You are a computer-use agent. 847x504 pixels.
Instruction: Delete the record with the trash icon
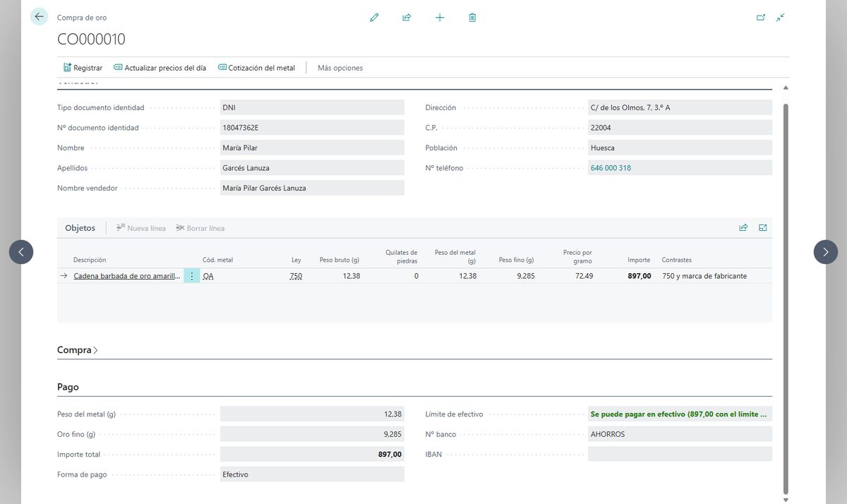coord(472,18)
